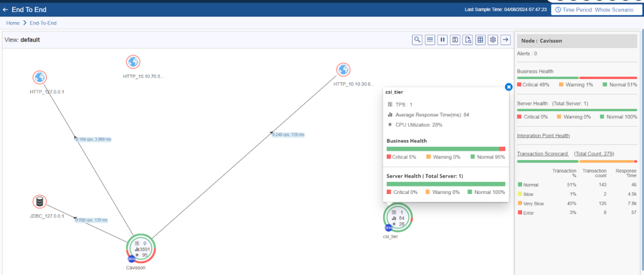Select the Cavisson tier node
644x275 pixels.
pos(141,249)
